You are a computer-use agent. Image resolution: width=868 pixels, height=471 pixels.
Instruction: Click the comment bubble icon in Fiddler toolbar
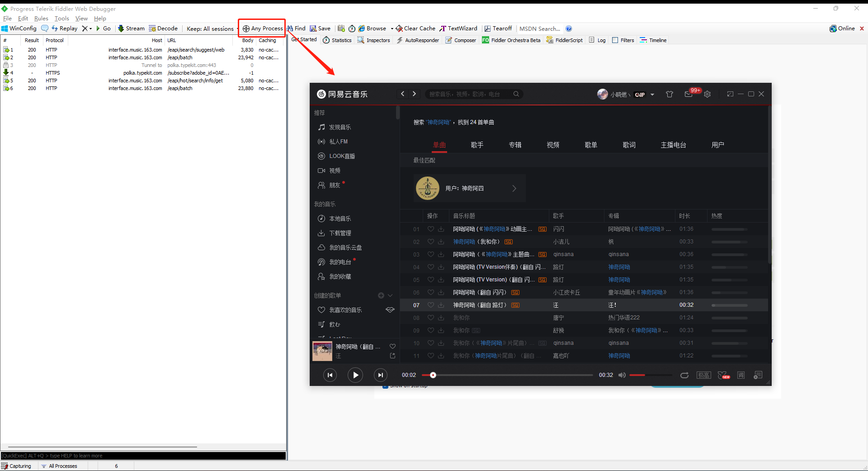[45, 29]
